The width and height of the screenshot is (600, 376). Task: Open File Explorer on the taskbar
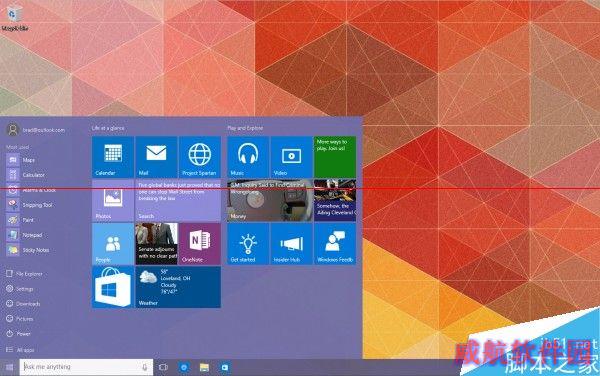[x=204, y=367]
